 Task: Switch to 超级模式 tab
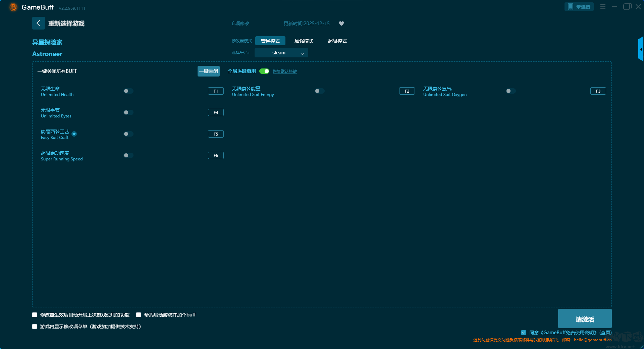337,41
